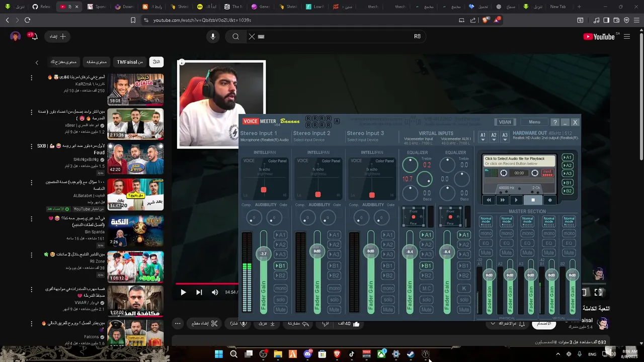Open A1 hardware output device selector

[482, 136]
